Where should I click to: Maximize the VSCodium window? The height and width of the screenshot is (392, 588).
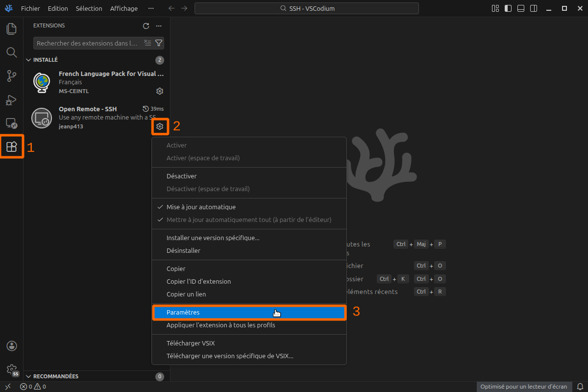564,8
